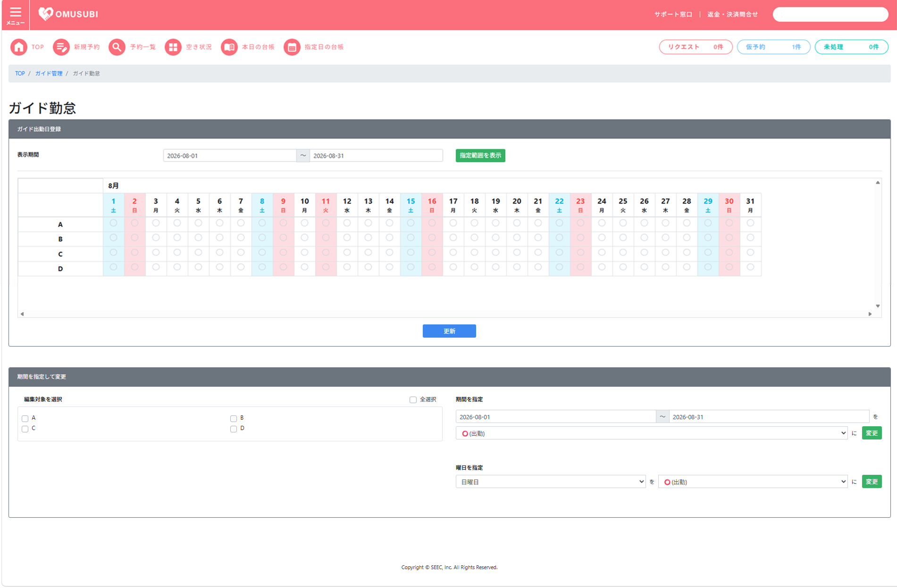
Task: Click the 指定範囲を表示 button
Action: [x=480, y=156]
